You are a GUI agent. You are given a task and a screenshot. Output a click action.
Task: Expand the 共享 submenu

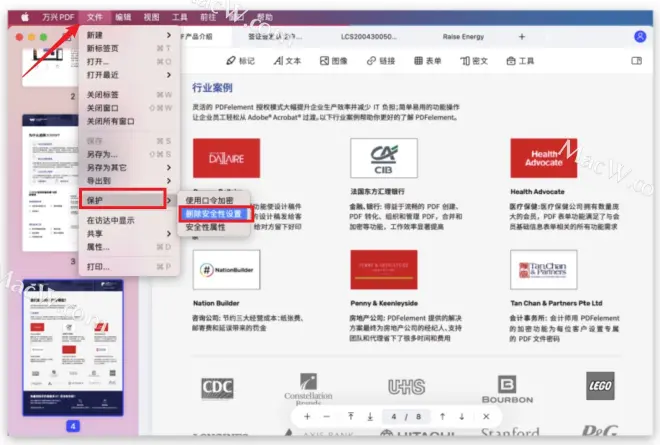point(129,234)
